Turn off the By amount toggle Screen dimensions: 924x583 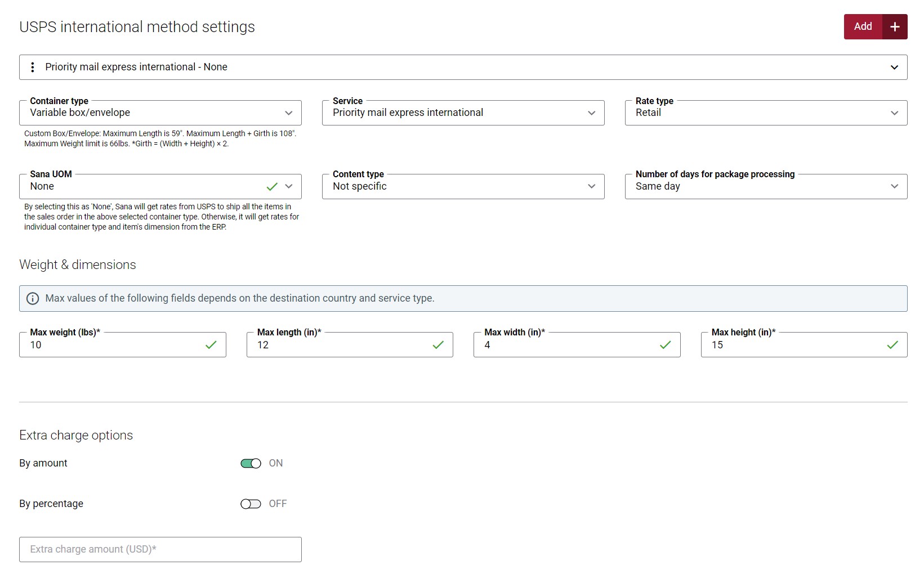pyautogui.click(x=251, y=463)
